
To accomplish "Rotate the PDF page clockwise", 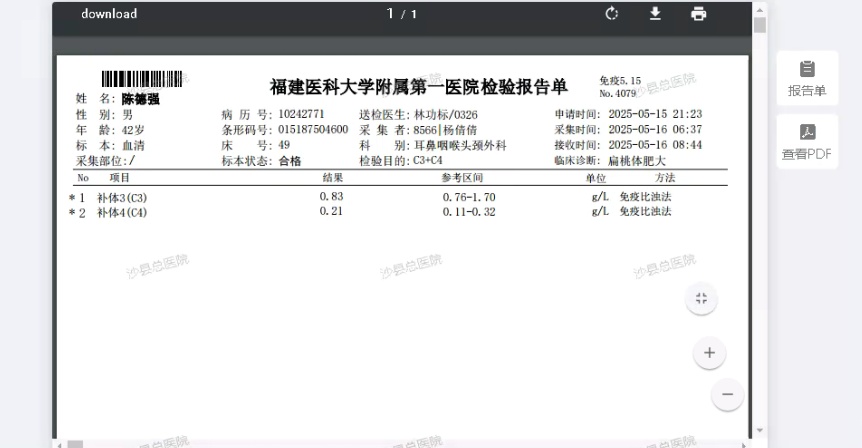I will click(611, 14).
